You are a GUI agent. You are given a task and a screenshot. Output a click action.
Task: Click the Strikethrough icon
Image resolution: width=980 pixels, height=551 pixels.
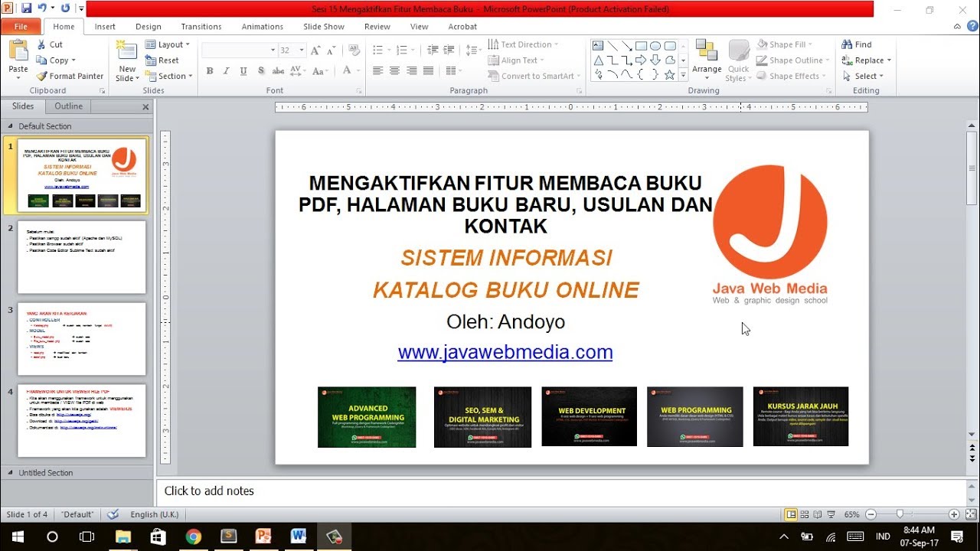278,70
